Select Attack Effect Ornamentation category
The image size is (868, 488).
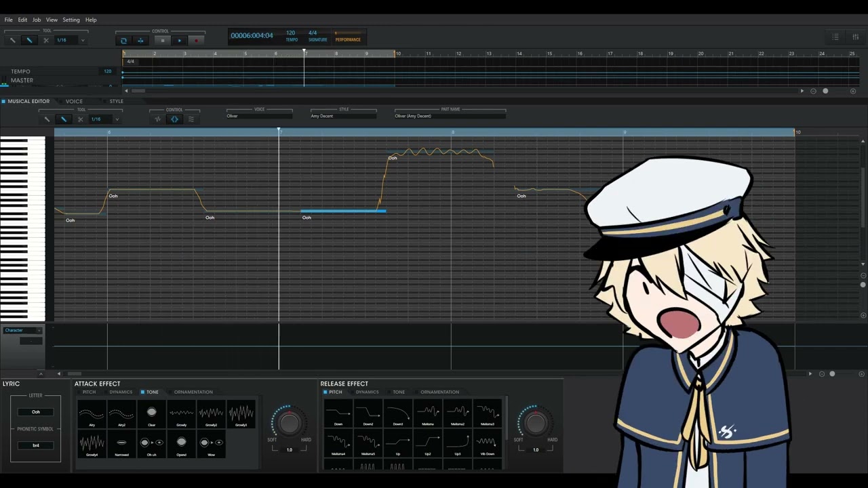193,392
